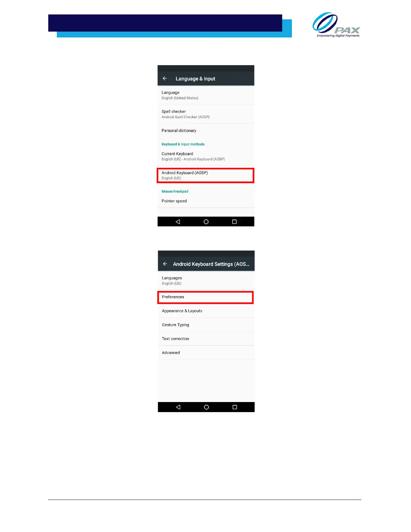Tap the square recents button in lower navigation bar
411x532 pixels.
coord(235,407)
